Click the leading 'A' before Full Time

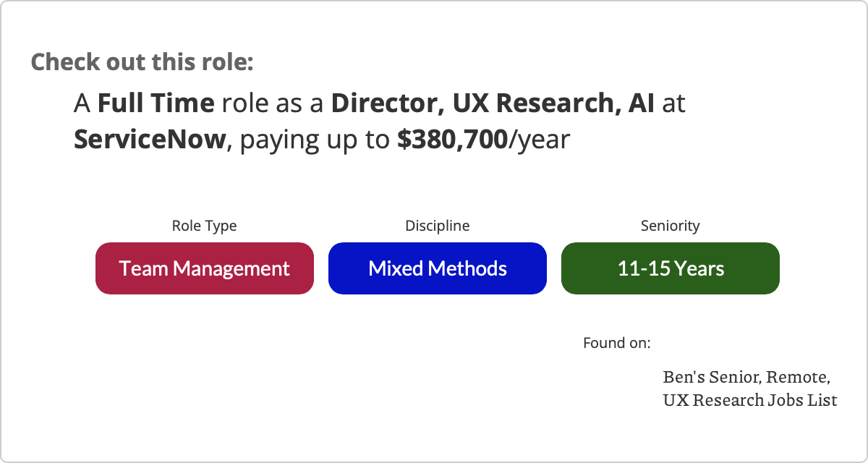point(82,103)
